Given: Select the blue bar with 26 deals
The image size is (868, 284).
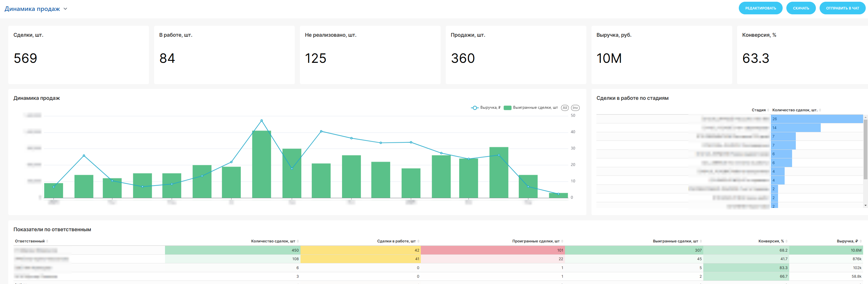Looking at the screenshot, I should [x=817, y=119].
